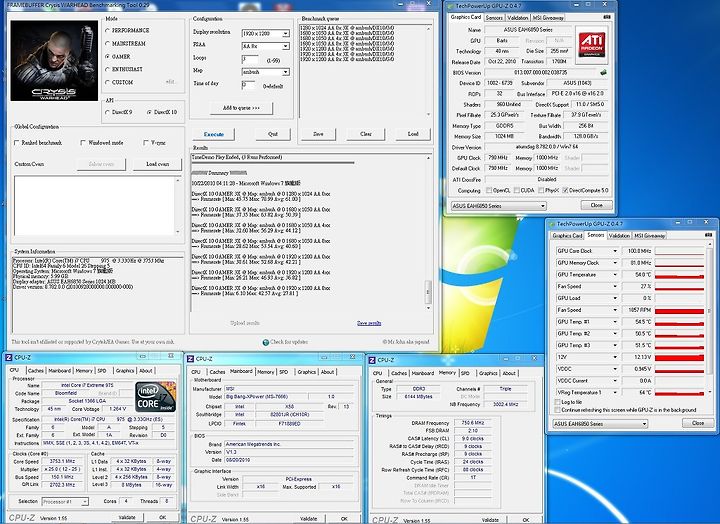Click the Z title icon of the CPU-Z Memory window
720x524 pixels.
(x=372, y=360)
